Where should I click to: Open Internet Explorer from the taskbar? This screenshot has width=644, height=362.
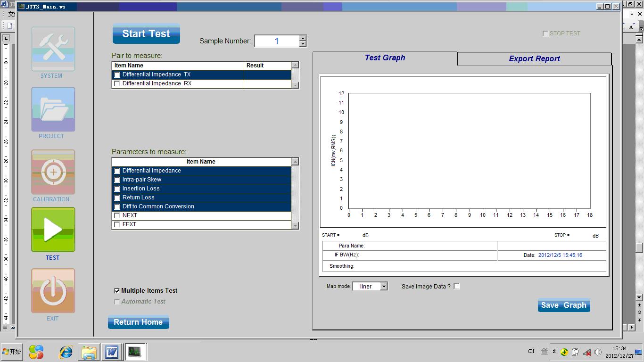(66, 352)
